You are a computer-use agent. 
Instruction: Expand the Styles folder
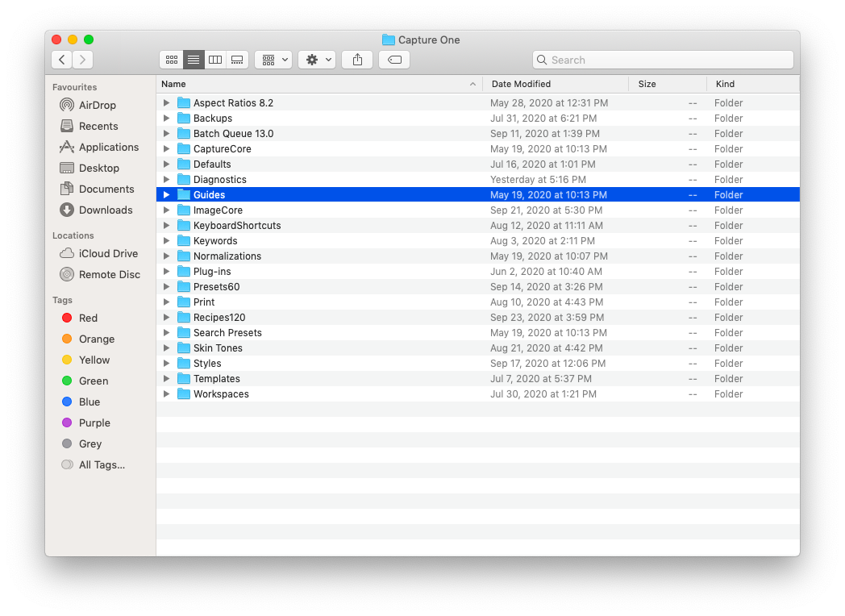point(167,364)
